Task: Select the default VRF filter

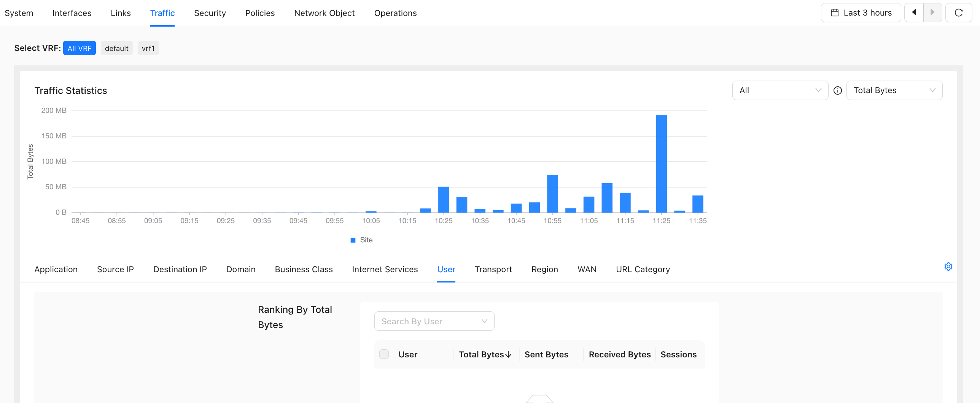Action: point(117,48)
